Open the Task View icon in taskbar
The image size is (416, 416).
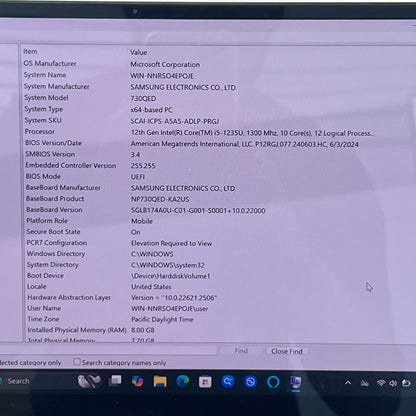115,381
